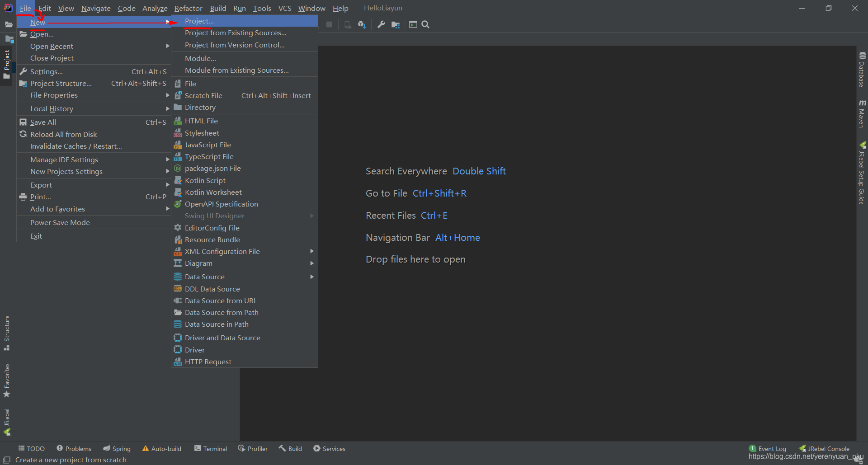This screenshot has width=868, height=465.
Task: Open Project Structure... from File menu
Action: 94,83
